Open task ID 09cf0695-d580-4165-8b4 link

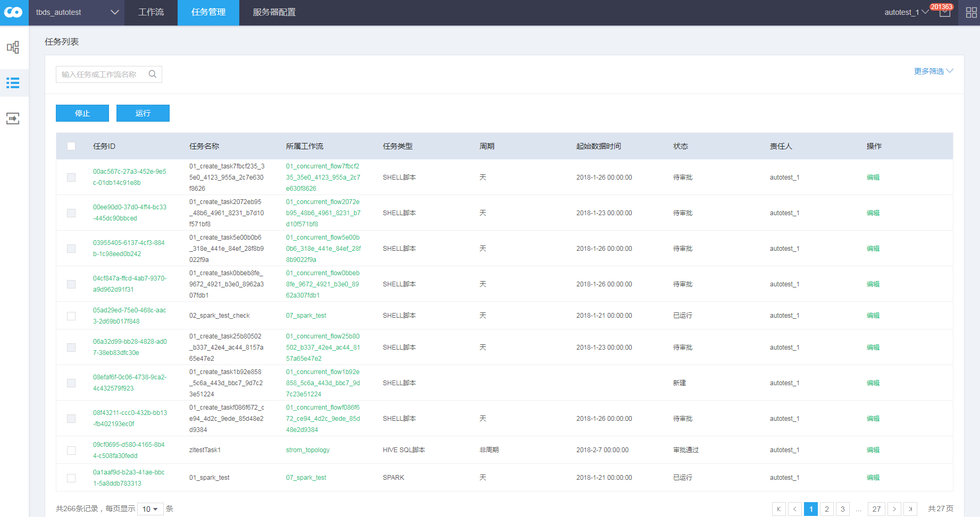(129, 450)
